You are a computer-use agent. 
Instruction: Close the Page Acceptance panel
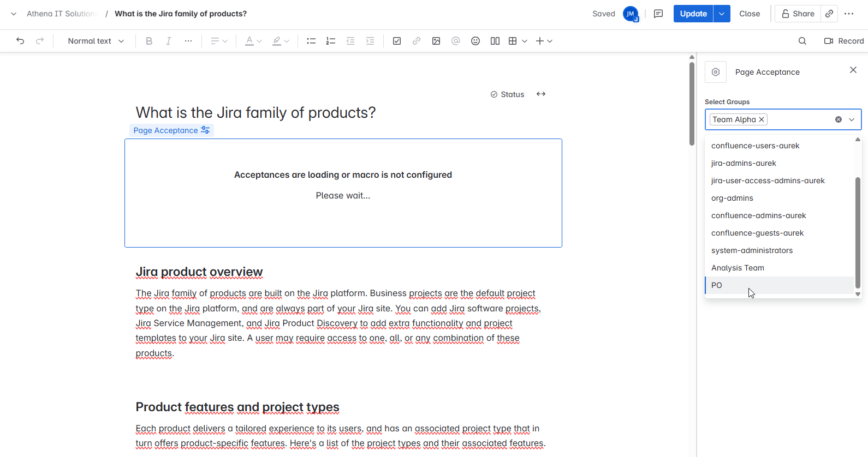[853, 70]
